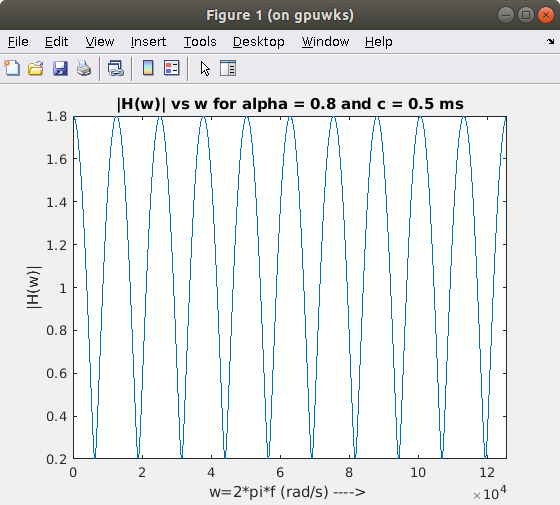Insert a colorbar using toolbar icon
The width and height of the screenshot is (560, 505).
pos(148,68)
